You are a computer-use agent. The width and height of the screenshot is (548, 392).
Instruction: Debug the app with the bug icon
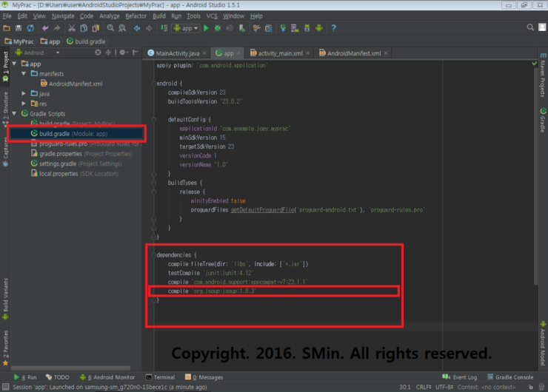coord(218,28)
